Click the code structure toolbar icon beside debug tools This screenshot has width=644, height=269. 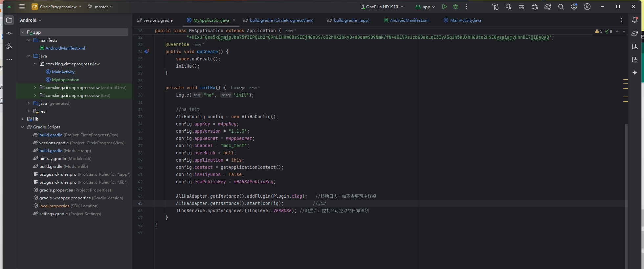[522, 7]
